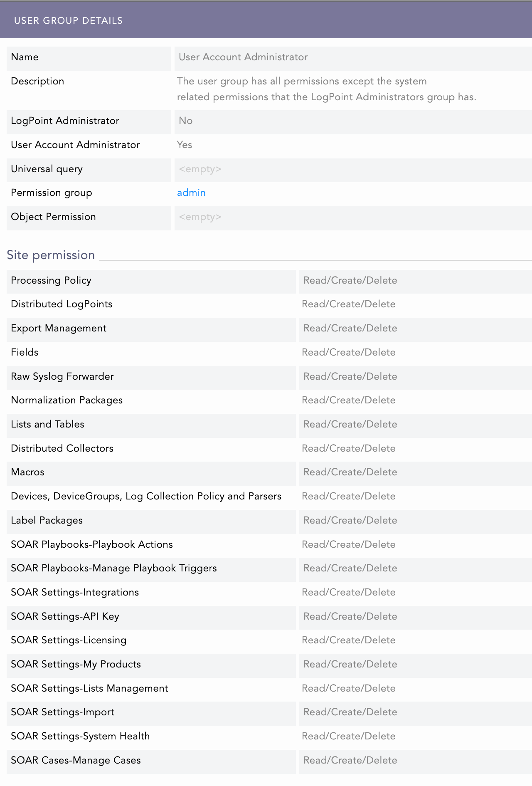This screenshot has width=532, height=786.
Task: Click the User Account Administrator name field
Action: click(243, 57)
